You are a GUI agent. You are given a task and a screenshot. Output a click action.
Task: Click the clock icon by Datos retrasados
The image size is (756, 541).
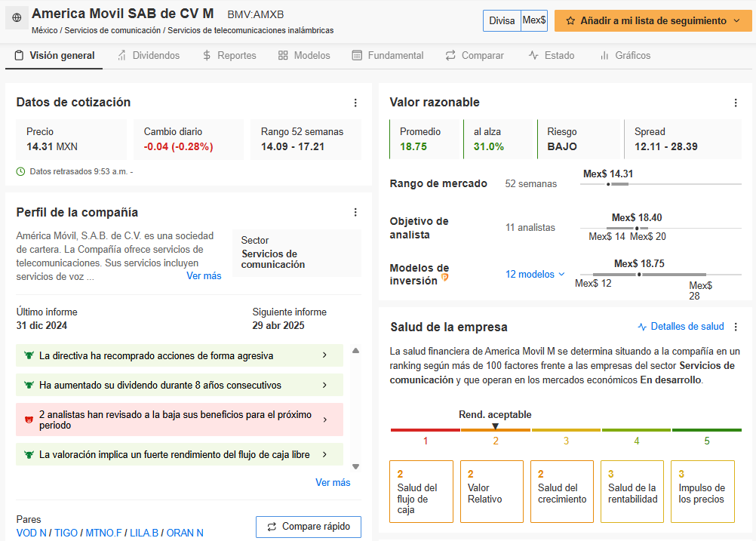pos(20,171)
